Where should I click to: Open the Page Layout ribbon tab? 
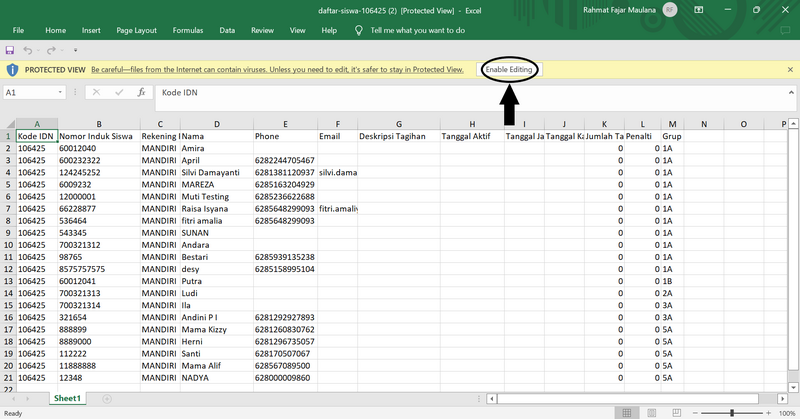pyautogui.click(x=136, y=30)
